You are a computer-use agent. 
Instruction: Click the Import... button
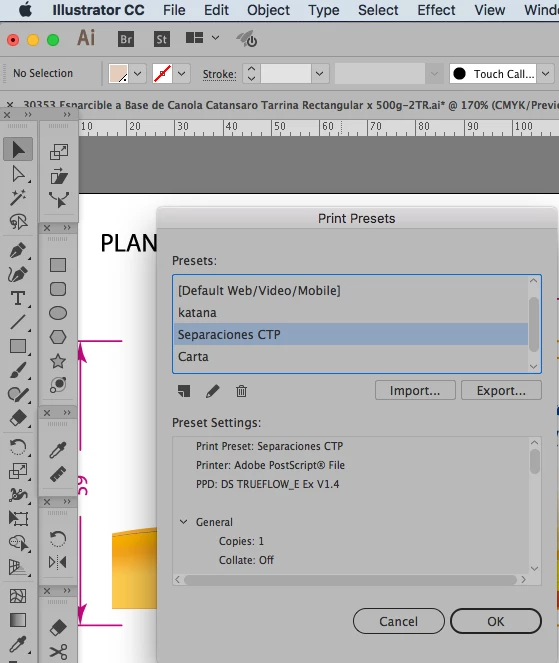pos(415,390)
